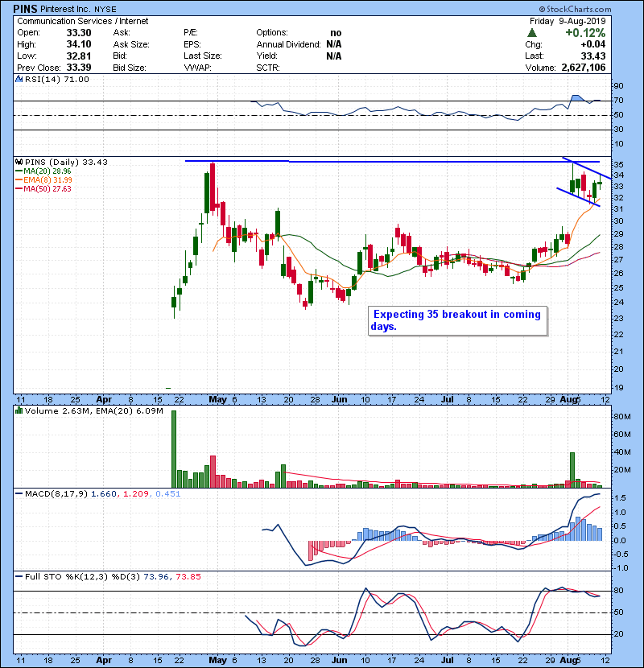Click the Options value 'no'
This screenshot has height=668, width=644.
336,33
